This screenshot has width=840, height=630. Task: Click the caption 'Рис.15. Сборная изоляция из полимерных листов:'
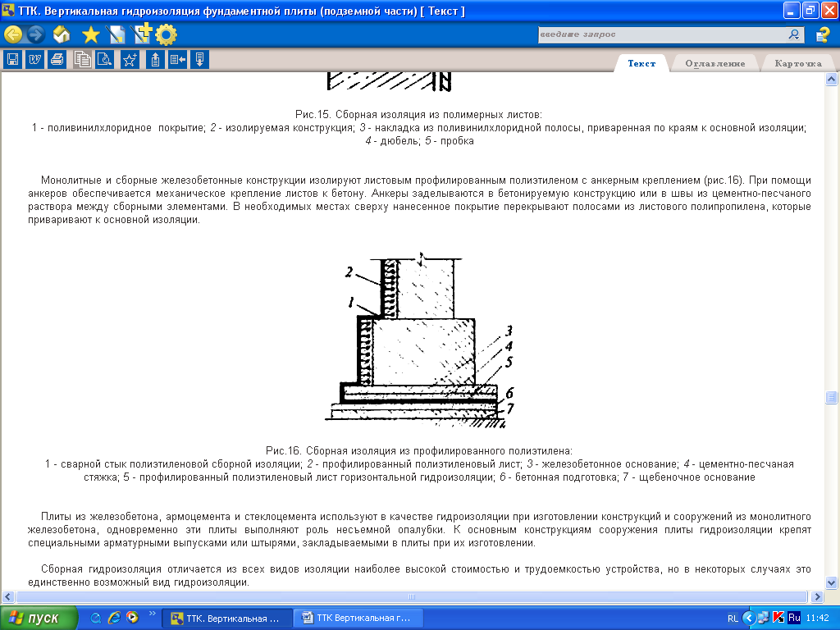[419, 115]
